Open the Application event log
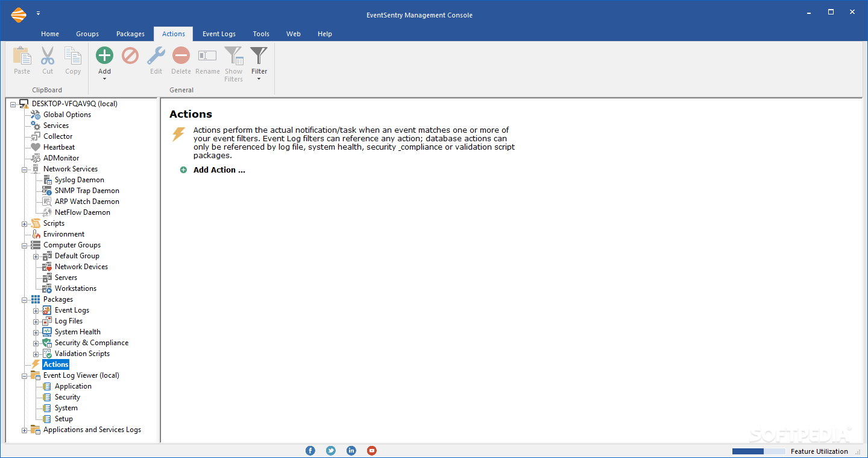The image size is (868, 458). click(73, 386)
